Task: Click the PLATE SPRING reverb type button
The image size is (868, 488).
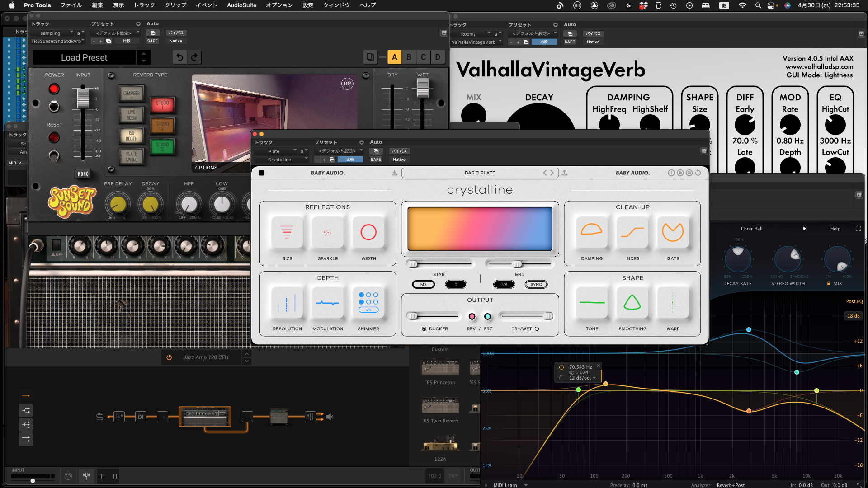Action: [x=132, y=157]
